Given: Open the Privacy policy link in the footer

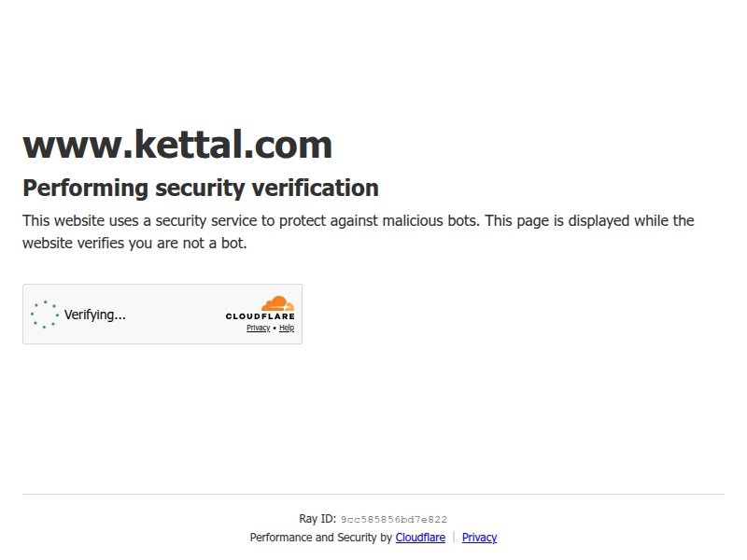Looking at the screenshot, I should pyautogui.click(x=479, y=538).
